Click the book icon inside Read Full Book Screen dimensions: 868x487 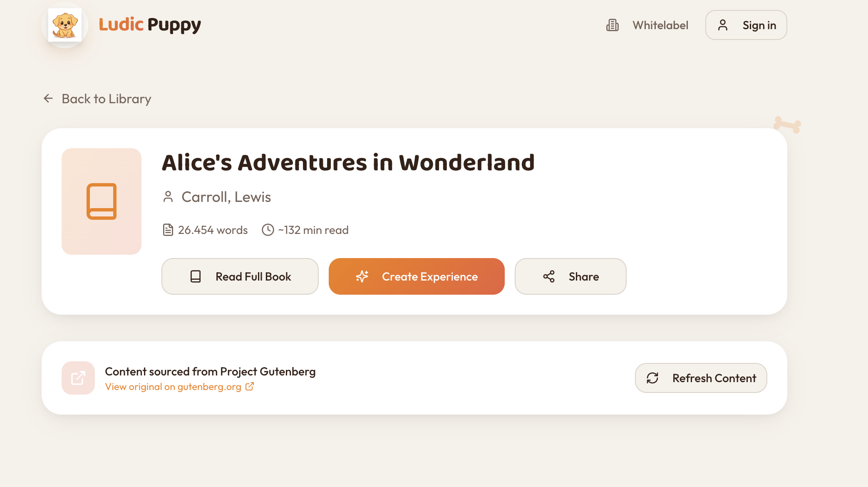(195, 276)
